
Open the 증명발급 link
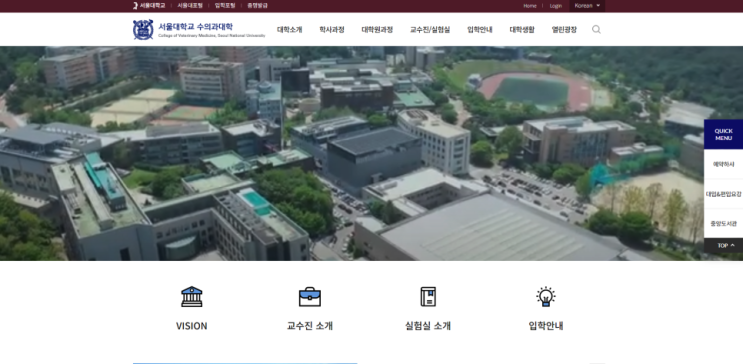257,6
